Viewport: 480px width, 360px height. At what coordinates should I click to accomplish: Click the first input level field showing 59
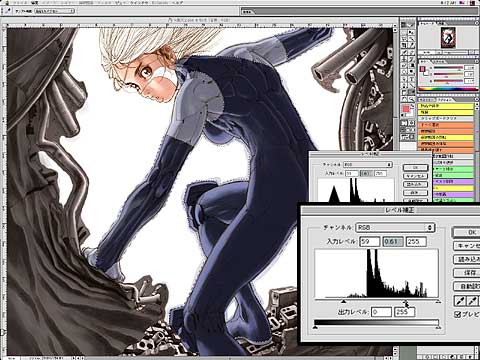pos(370,242)
